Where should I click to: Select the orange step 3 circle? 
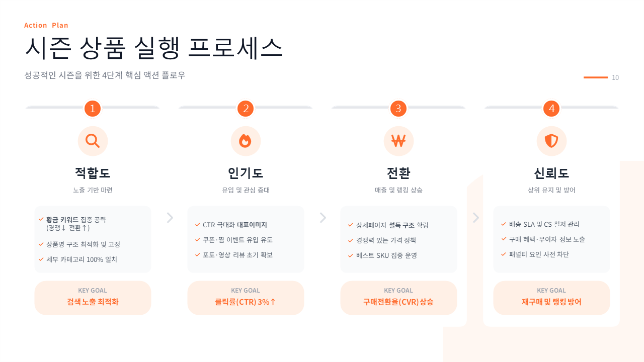click(x=398, y=108)
